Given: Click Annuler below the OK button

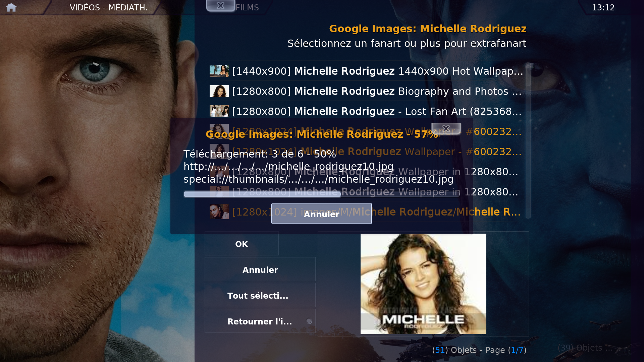Looking at the screenshot, I should pos(260,270).
